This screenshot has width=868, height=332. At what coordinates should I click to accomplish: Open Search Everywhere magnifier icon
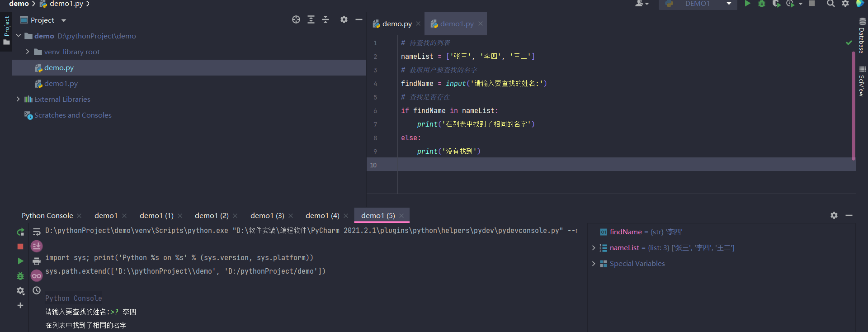831,4
